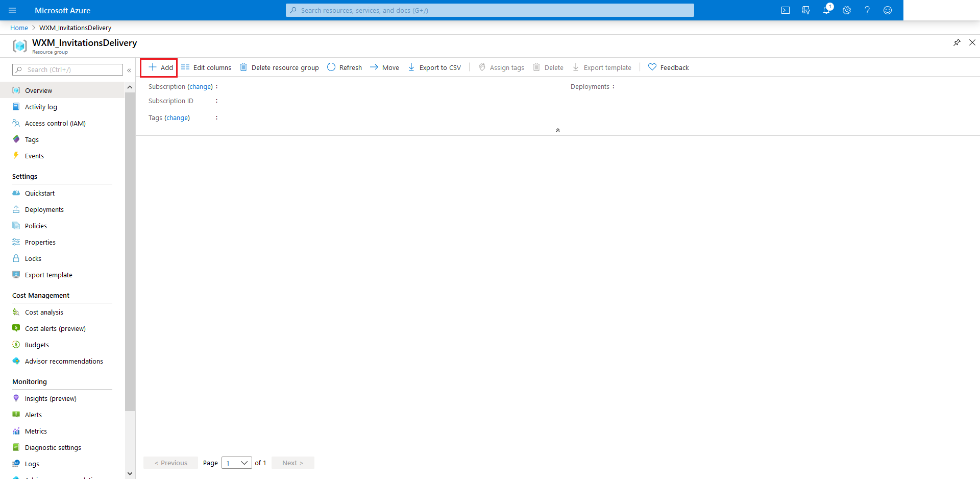Focus the global search resources box
This screenshot has width=980, height=479.
pos(490,10)
